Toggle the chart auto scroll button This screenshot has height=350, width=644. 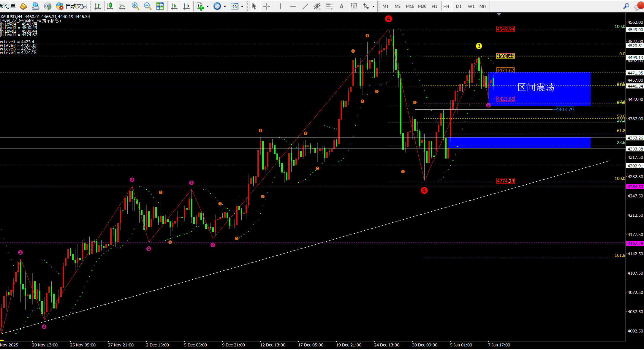[x=174, y=6]
